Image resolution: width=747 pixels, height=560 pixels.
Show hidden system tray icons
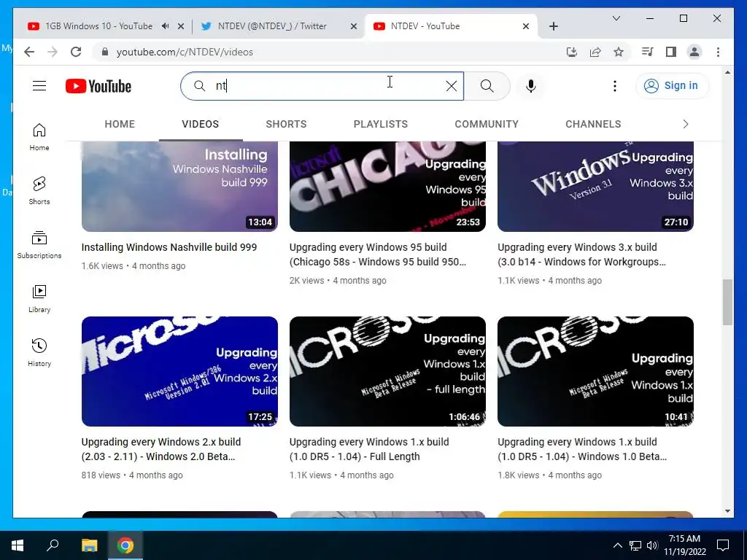617,545
